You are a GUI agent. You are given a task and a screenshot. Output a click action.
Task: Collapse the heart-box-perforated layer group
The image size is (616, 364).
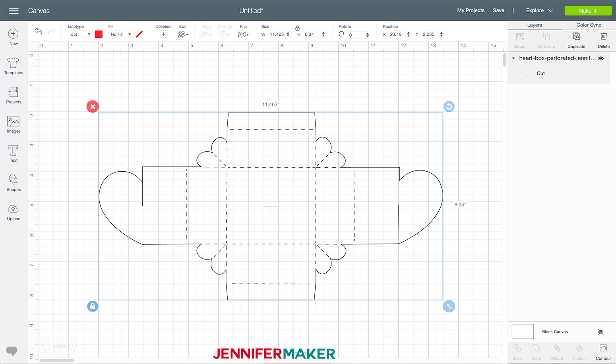point(513,58)
